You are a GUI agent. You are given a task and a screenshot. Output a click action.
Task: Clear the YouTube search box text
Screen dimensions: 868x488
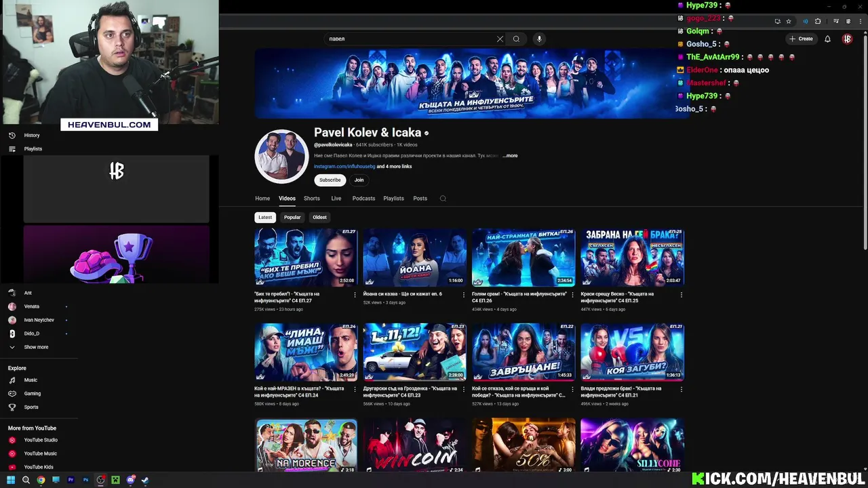click(x=500, y=39)
